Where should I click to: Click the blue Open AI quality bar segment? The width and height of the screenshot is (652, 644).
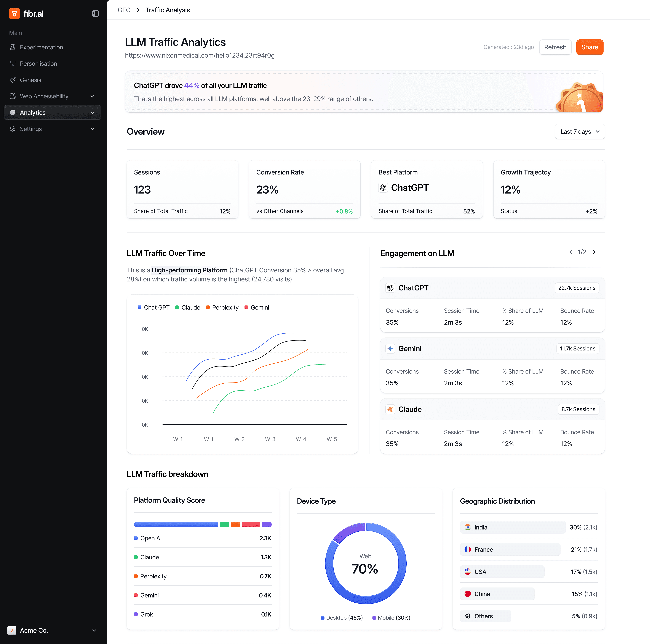(x=176, y=525)
